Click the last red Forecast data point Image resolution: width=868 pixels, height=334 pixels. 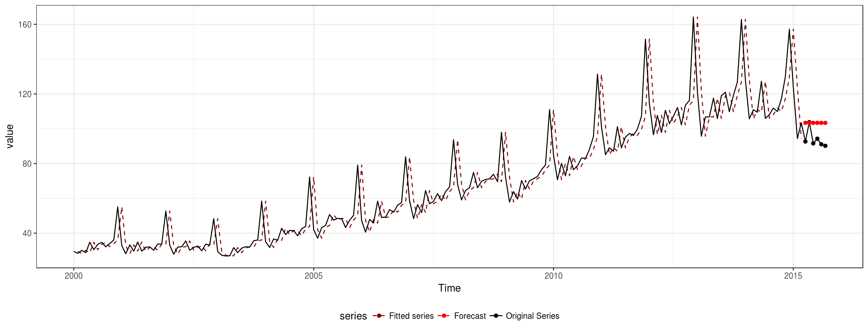825,123
